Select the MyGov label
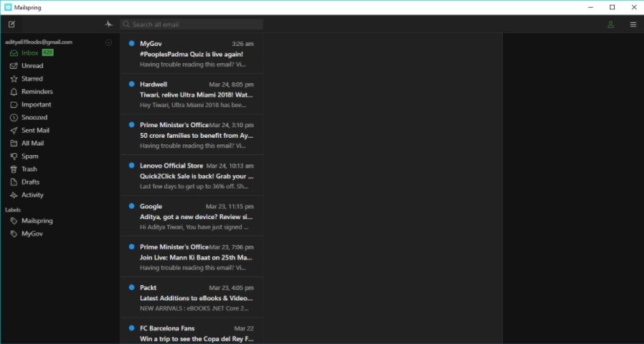644x344 pixels. 32,234
